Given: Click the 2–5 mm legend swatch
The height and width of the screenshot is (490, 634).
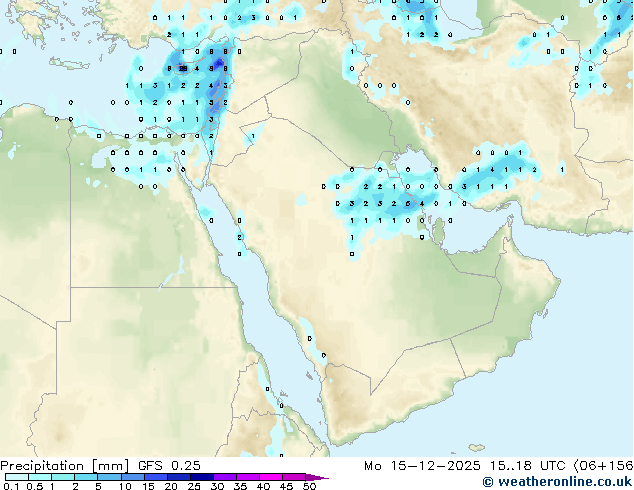Looking at the screenshot, I should coord(86,477).
